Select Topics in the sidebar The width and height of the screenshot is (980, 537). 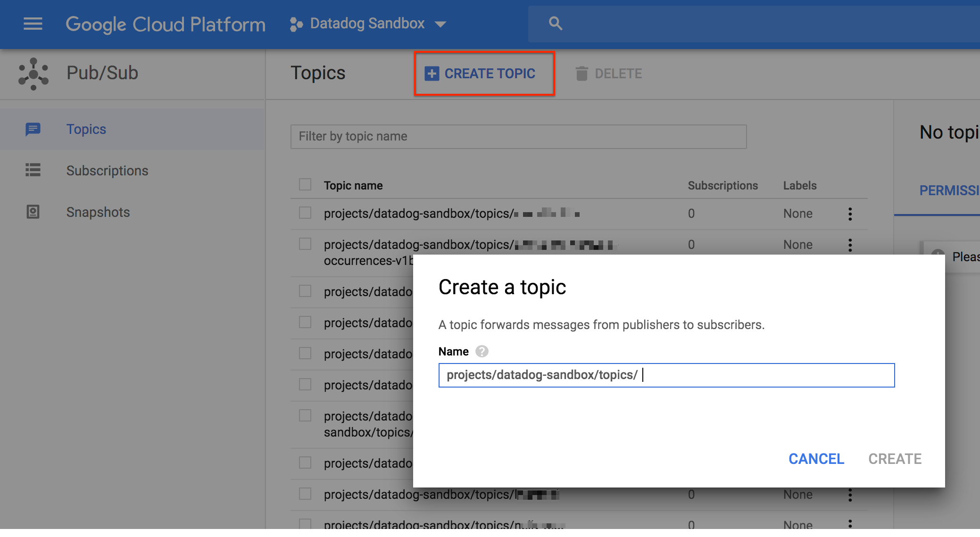point(86,129)
